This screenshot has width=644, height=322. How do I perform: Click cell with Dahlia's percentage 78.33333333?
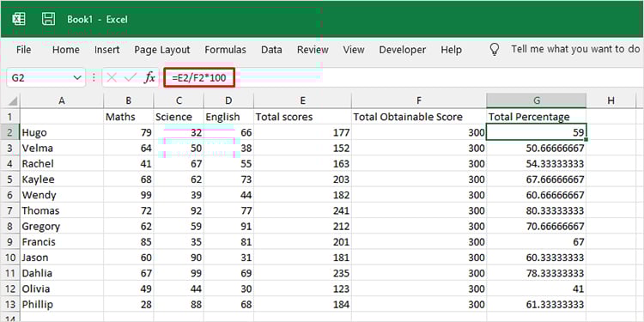[536, 273]
